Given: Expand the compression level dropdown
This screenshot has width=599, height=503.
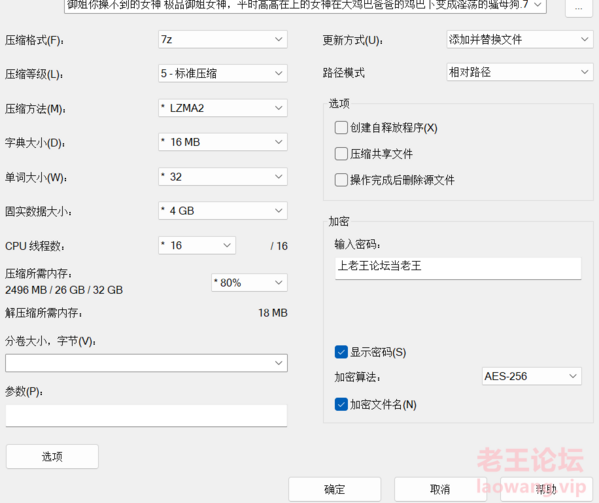Looking at the screenshot, I should tap(223, 73).
